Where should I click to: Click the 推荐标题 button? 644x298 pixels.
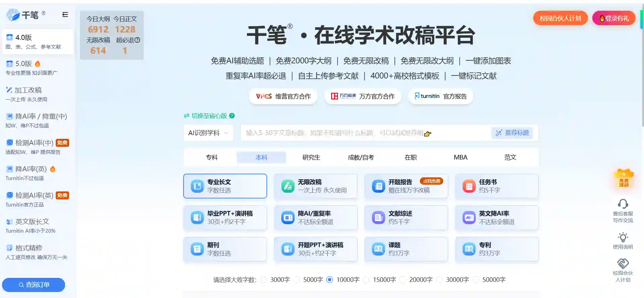point(512,133)
